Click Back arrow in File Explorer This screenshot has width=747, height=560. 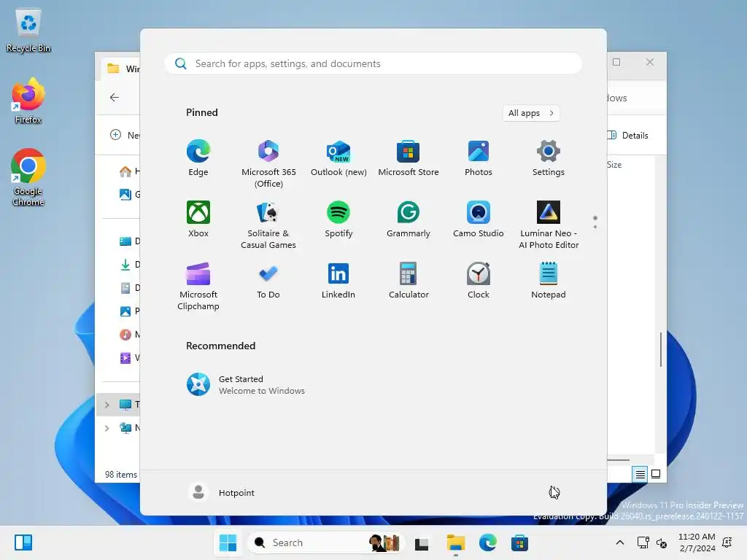point(115,97)
